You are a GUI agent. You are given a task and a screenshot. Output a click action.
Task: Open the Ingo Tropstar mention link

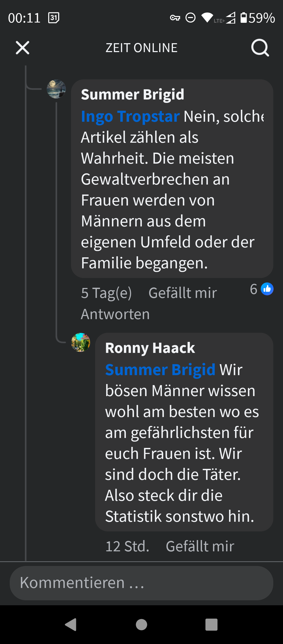130,116
